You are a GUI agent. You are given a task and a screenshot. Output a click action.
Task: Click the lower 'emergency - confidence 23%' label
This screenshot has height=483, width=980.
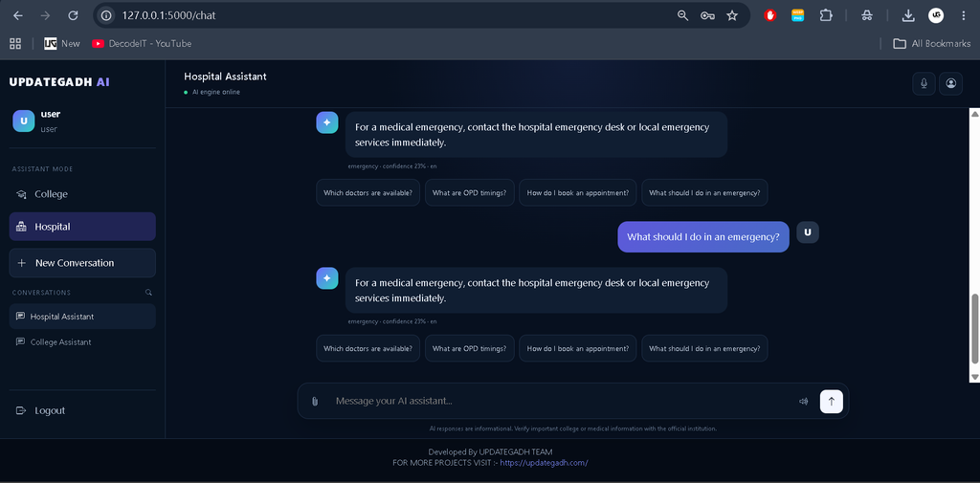(391, 321)
